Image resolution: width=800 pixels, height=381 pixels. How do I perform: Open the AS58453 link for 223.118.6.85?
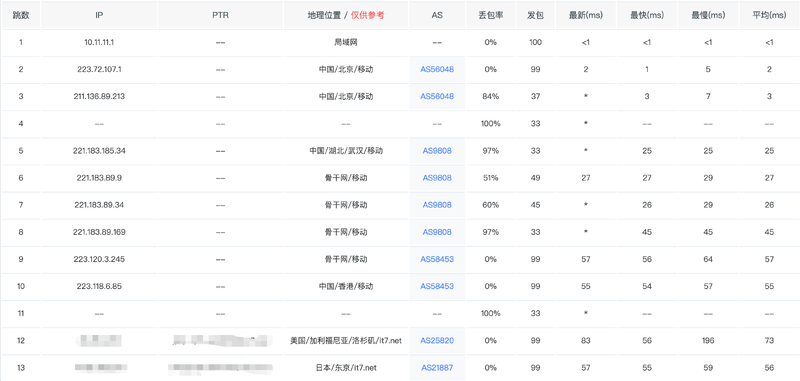[437, 286]
